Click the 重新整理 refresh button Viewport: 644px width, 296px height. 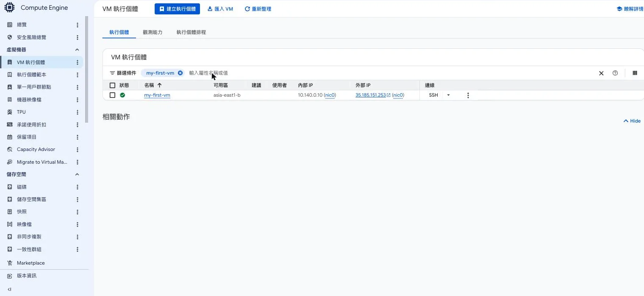click(x=258, y=9)
